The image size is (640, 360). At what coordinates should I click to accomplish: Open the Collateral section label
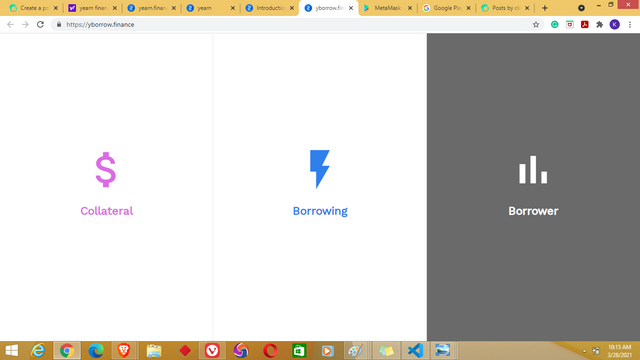tap(107, 211)
